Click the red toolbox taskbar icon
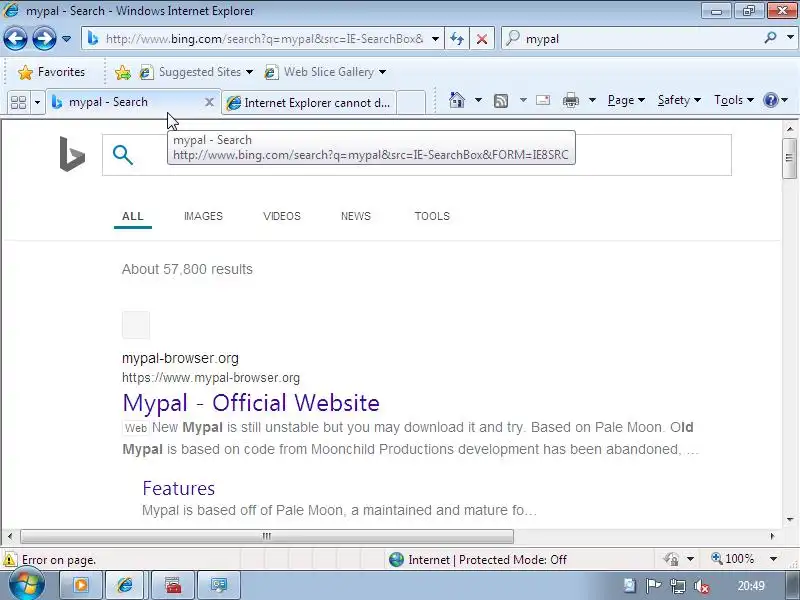800x600 pixels. [x=173, y=585]
